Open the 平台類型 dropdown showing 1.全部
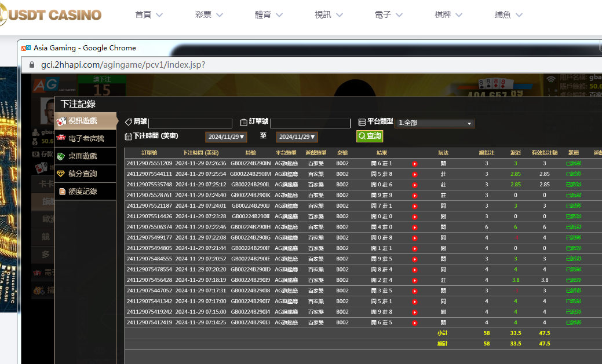This screenshot has width=602, height=364. (435, 123)
